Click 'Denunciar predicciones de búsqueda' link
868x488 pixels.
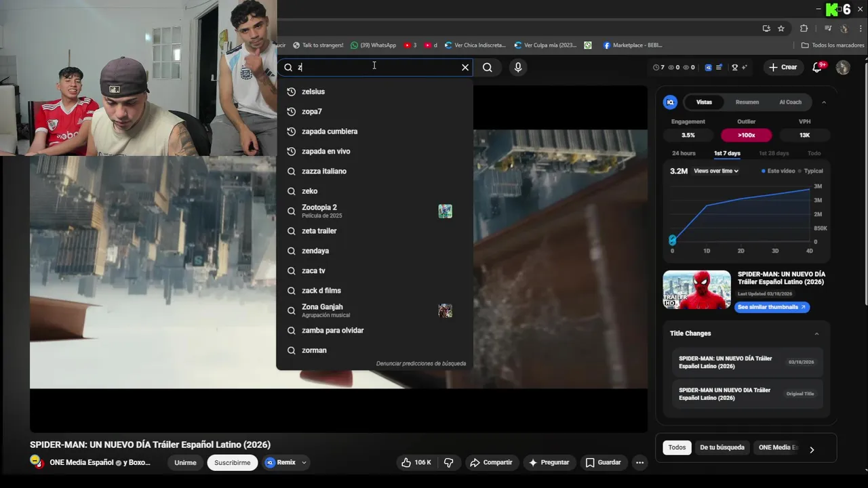(421, 363)
